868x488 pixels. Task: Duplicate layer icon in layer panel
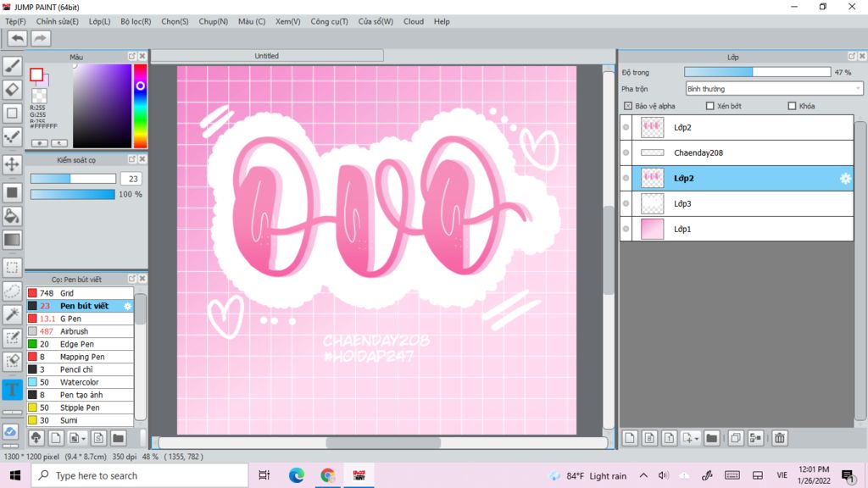[x=735, y=438]
